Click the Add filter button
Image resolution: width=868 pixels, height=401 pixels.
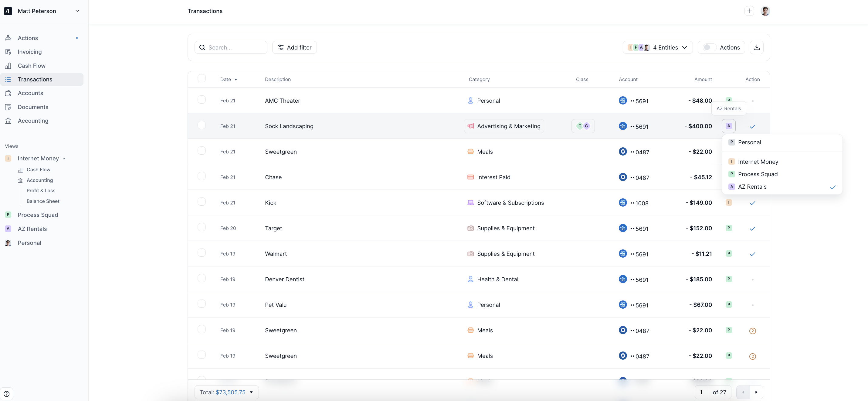[294, 48]
